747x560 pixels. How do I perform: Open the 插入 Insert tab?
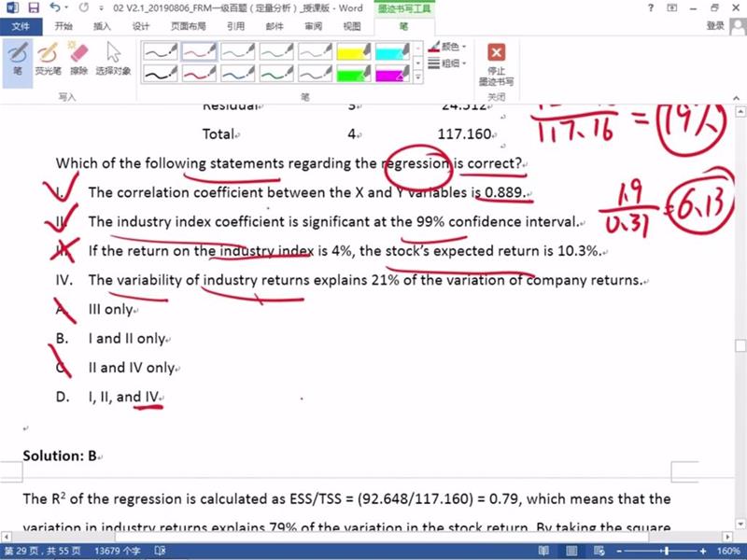pos(102,26)
